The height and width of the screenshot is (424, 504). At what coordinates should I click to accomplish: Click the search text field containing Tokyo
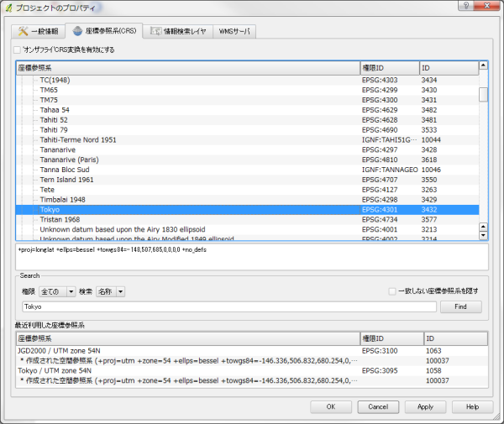(x=229, y=306)
